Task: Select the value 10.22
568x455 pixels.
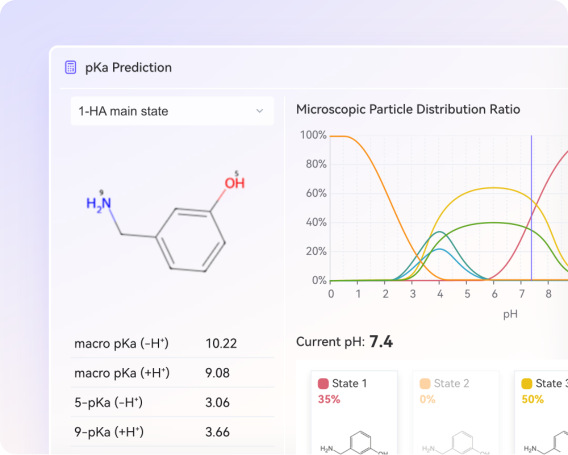Action: 221,343
